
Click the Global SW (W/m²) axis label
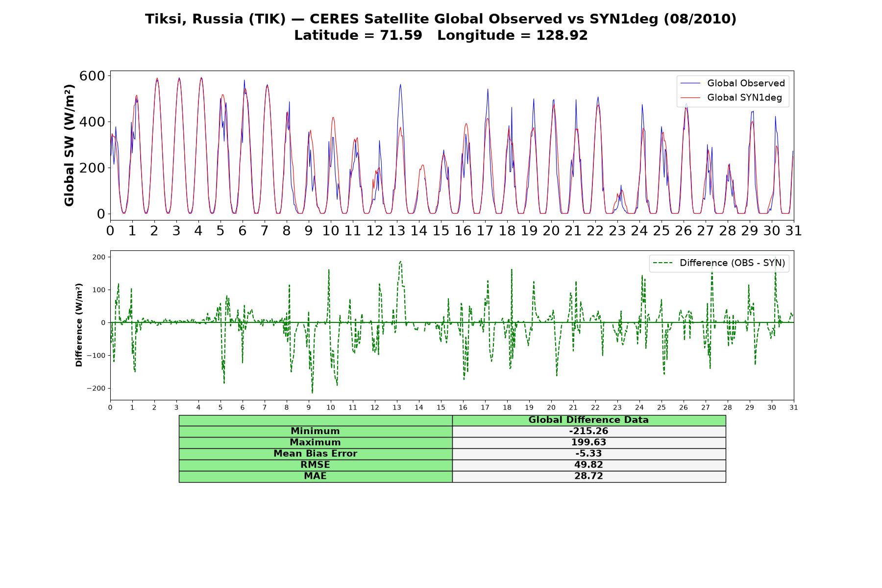click(x=69, y=145)
